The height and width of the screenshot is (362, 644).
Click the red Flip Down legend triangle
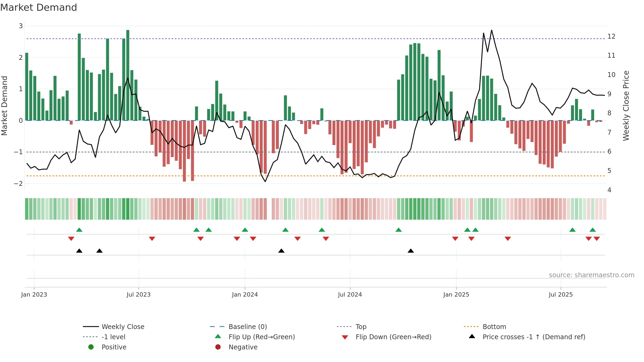345,337
